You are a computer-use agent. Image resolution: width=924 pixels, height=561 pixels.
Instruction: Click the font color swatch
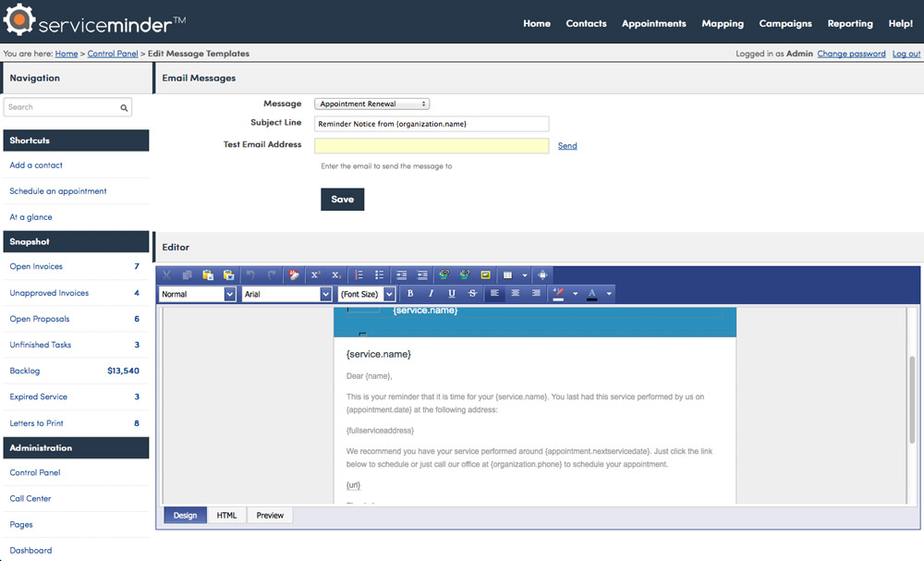[592, 294]
